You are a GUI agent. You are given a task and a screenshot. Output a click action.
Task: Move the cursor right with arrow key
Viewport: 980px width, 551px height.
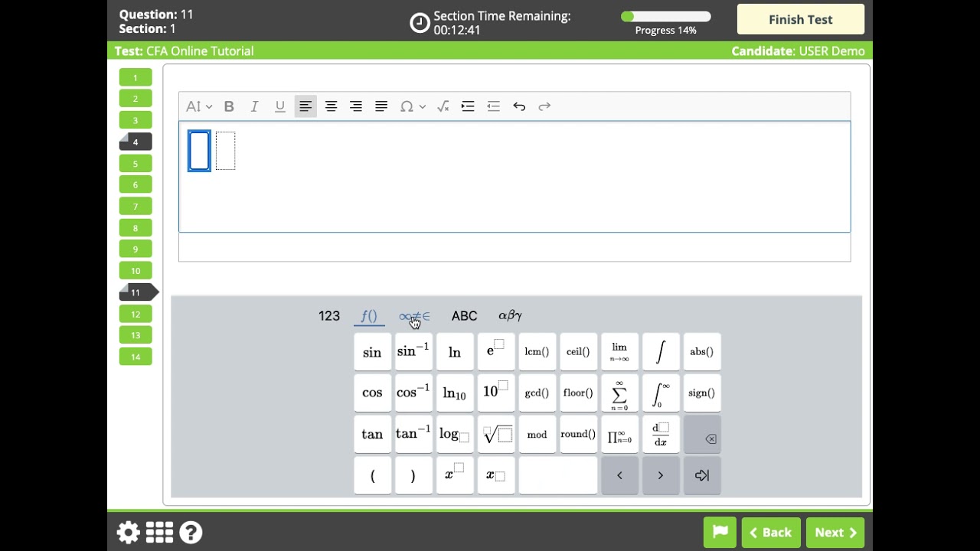pos(661,476)
